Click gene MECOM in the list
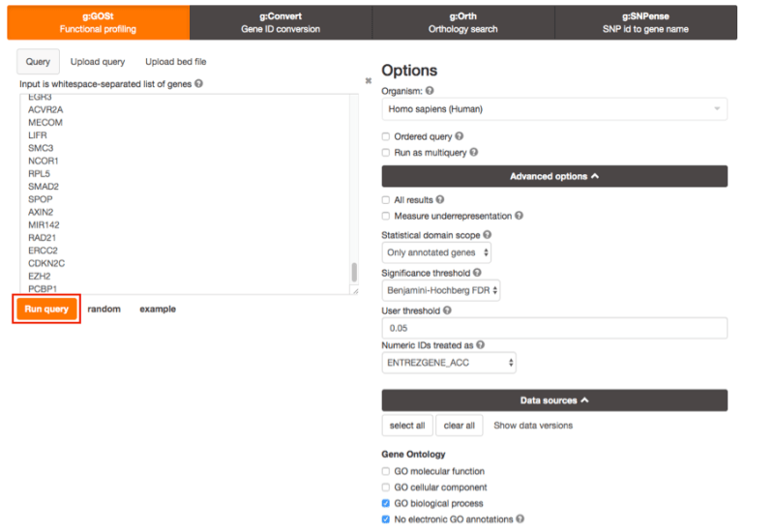Screen dimensions: 774x532 pyautogui.click(x=45, y=123)
